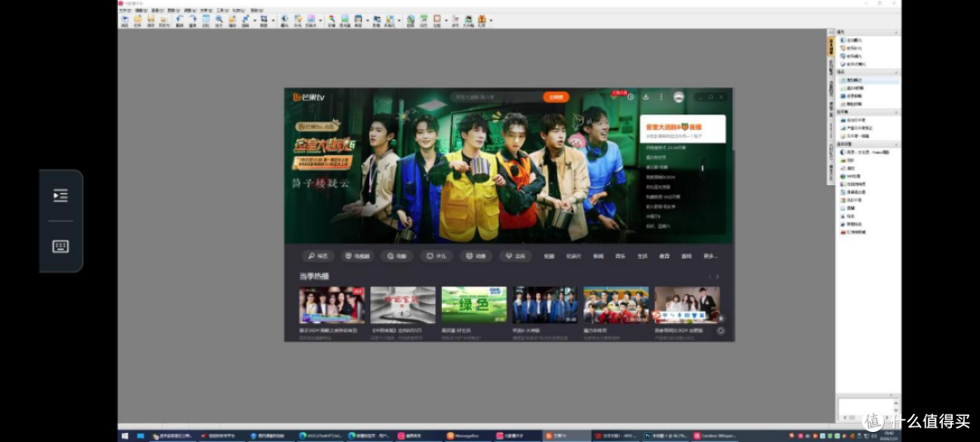The width and height of the screenshot is (980, 442).
Task: Open the File (文件) menu
Action: click(124, 11)
